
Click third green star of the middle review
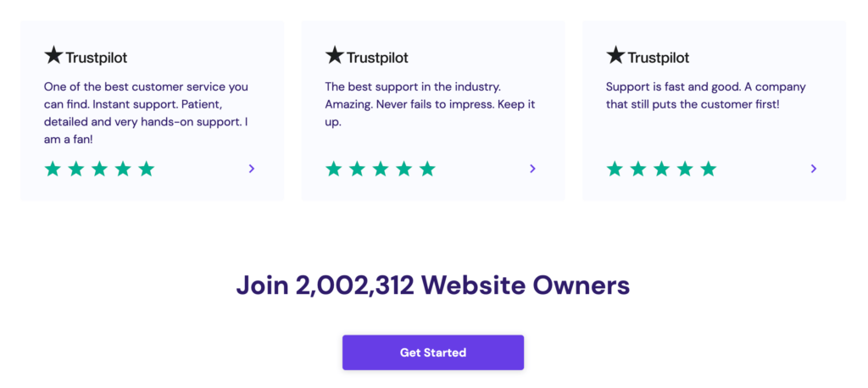point(381,169)
